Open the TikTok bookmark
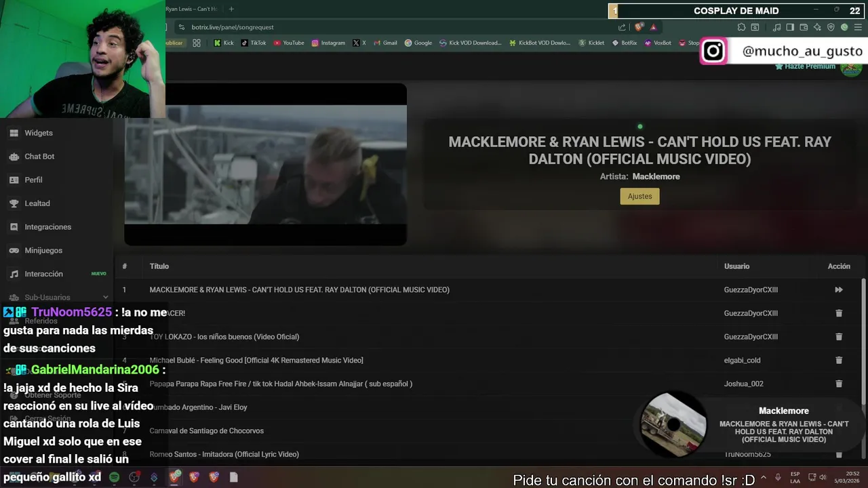 (254, 43)
